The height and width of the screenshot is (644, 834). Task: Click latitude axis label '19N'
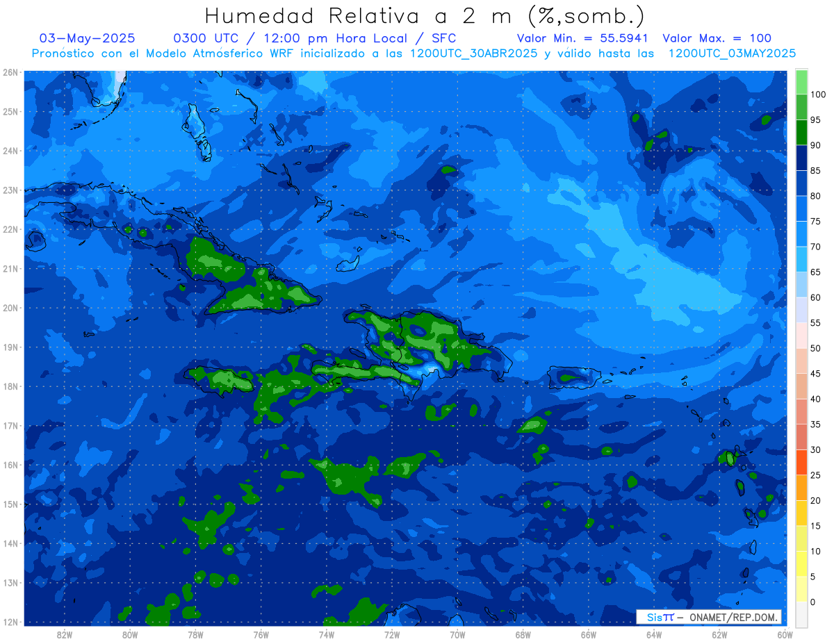(x=10, y=347)
